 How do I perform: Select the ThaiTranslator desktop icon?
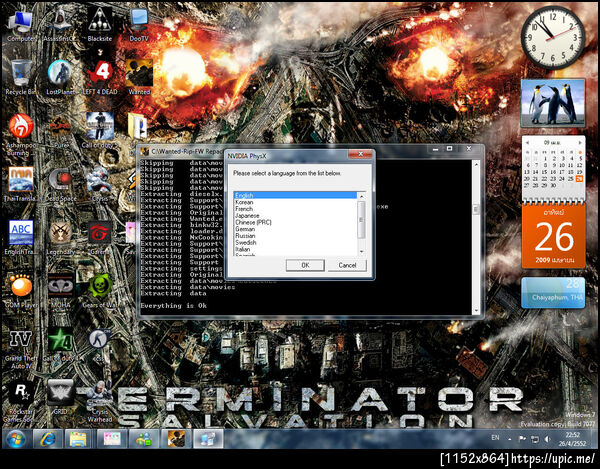[x=21, y=184]
